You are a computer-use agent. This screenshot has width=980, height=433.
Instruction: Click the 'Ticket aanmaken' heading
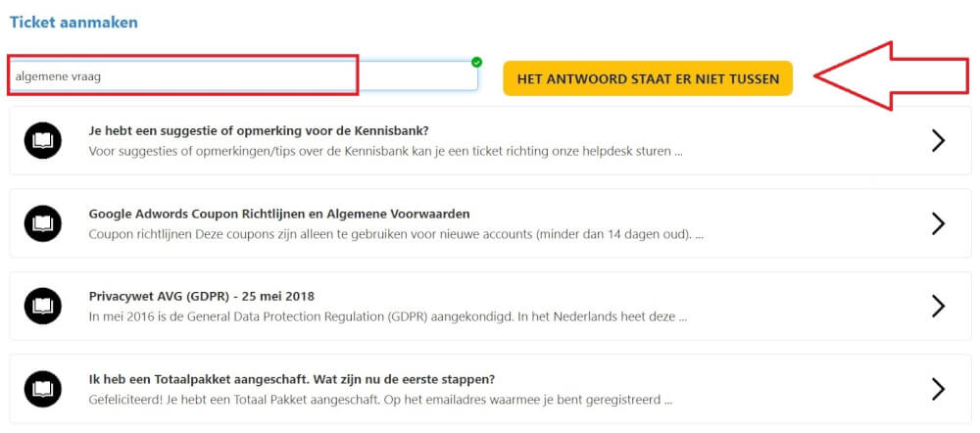(73, 23)
